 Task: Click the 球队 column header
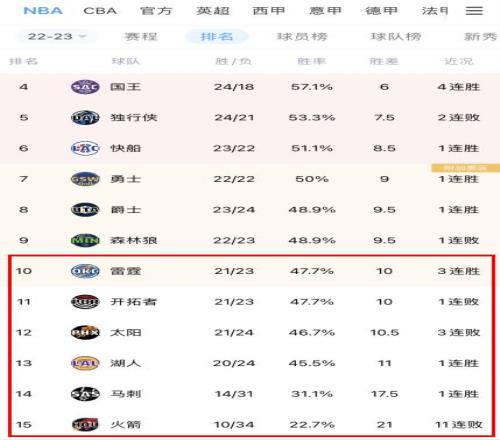coord(126,61)
